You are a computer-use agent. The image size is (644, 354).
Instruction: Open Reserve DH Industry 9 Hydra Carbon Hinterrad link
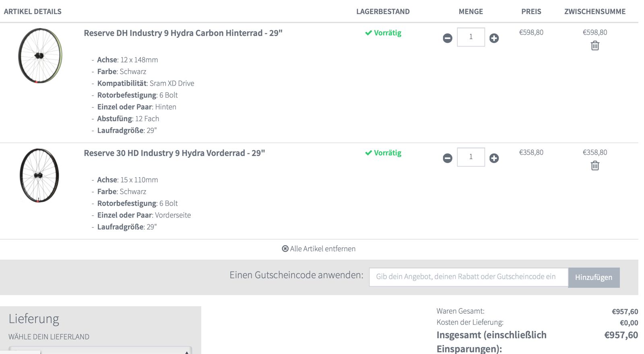[x=183, y=33]
